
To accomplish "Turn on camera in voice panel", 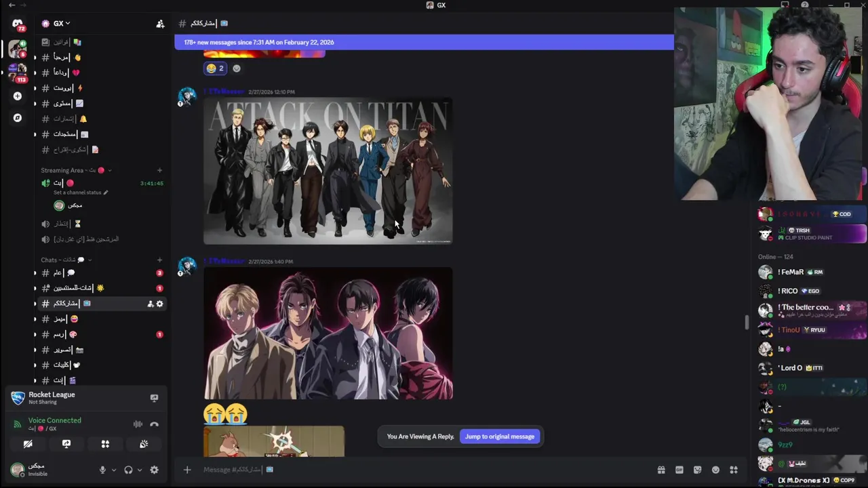I will pyautogui.click(x=28, y=444).
